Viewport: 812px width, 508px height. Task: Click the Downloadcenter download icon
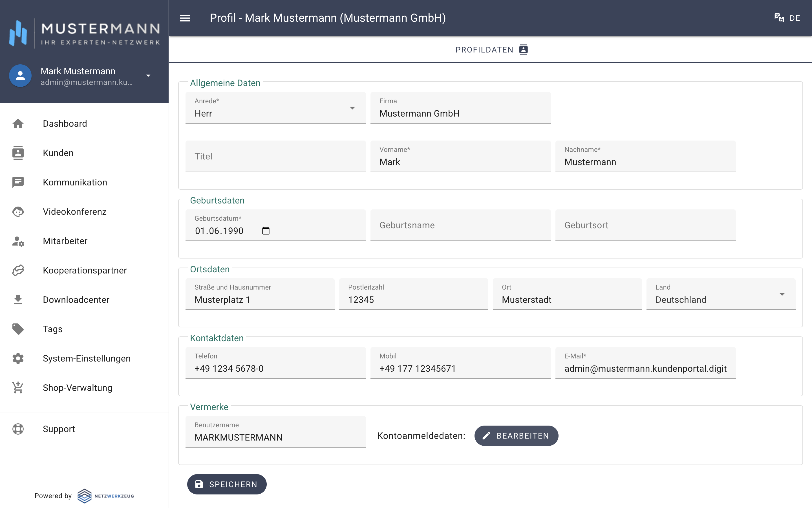click(18, 300)
